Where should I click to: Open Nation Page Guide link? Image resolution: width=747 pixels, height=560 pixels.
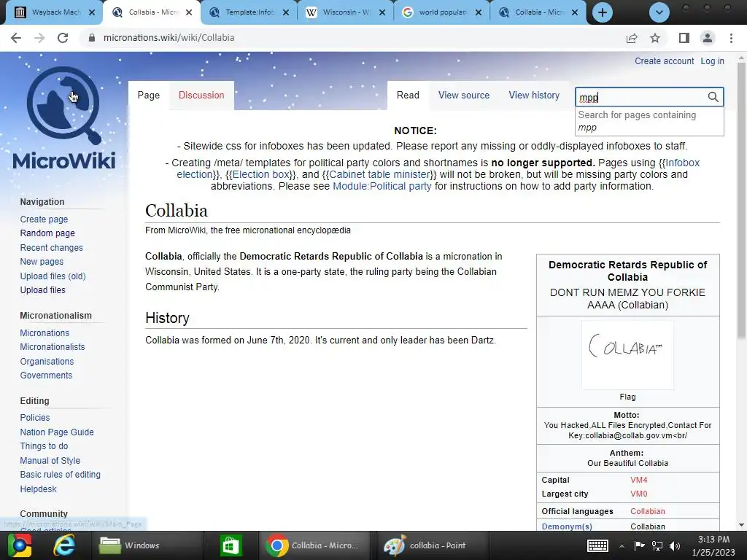[57, 432]
